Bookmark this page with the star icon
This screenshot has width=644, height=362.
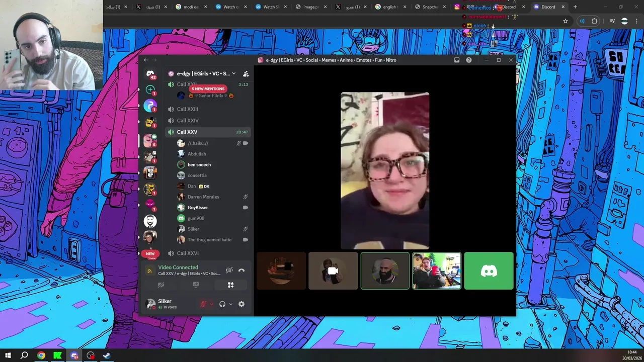[x=566, y=21]
